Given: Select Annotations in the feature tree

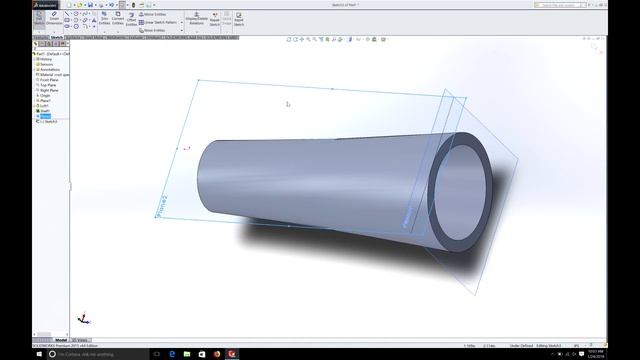Looking at the screenshot, I should [49, 70].
